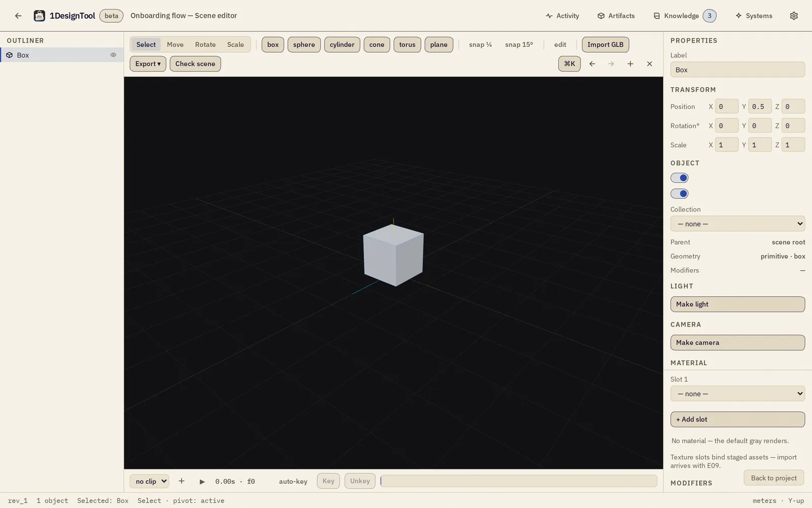Click Rotation Y input field
Screen dimensions: 812x508
[760, 125]
